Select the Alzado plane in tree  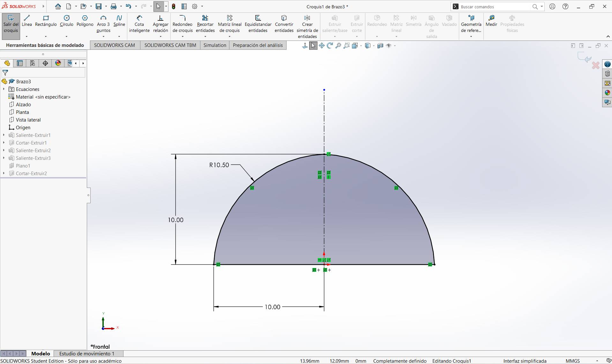tap(23, 105)
